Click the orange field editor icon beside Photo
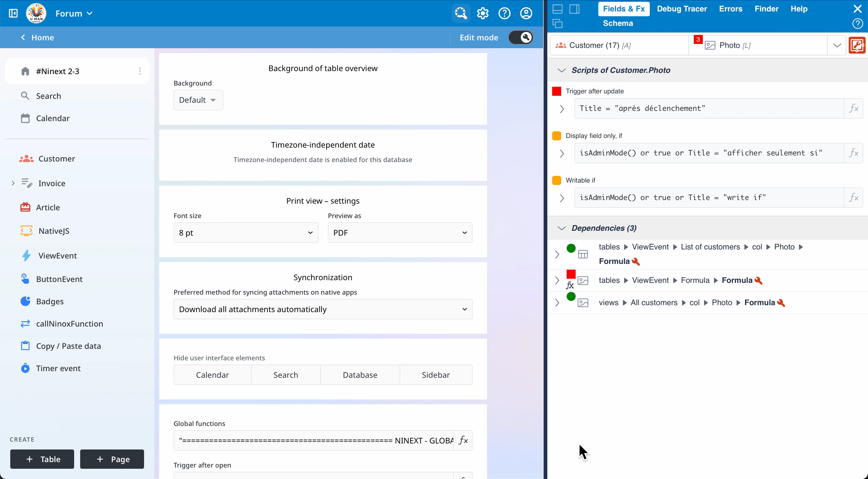The image size is (868, 479). pos(857,45)
